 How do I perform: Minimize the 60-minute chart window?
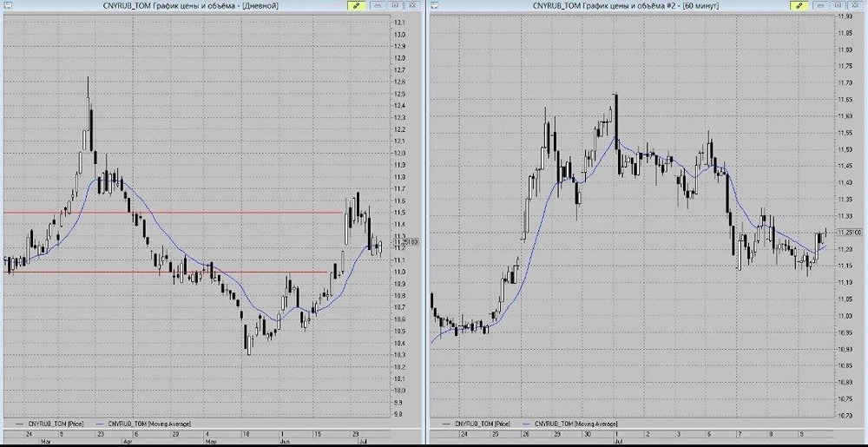tap(820, 5)
